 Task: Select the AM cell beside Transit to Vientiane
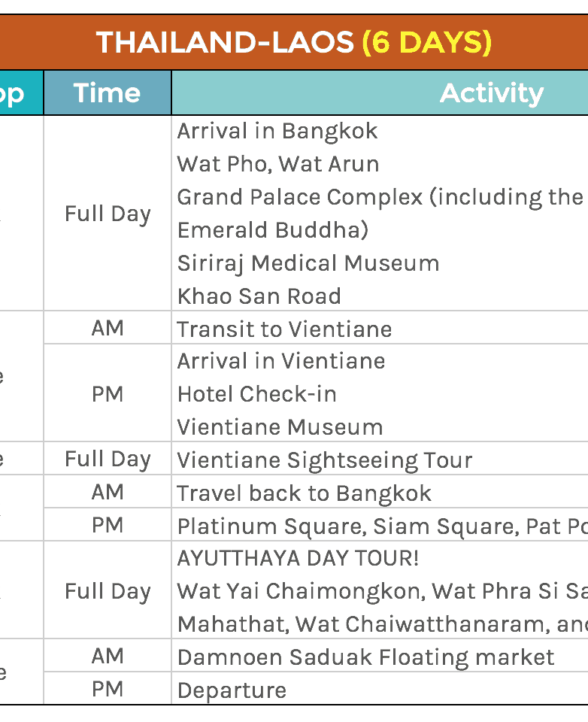click(x=108, y=328)
